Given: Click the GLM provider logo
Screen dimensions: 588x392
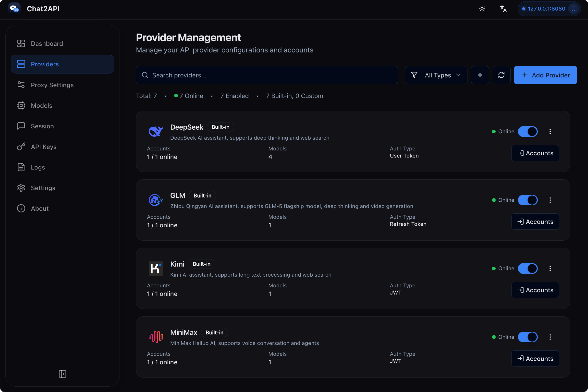Looking at the screenshot, I should point(156,200).
